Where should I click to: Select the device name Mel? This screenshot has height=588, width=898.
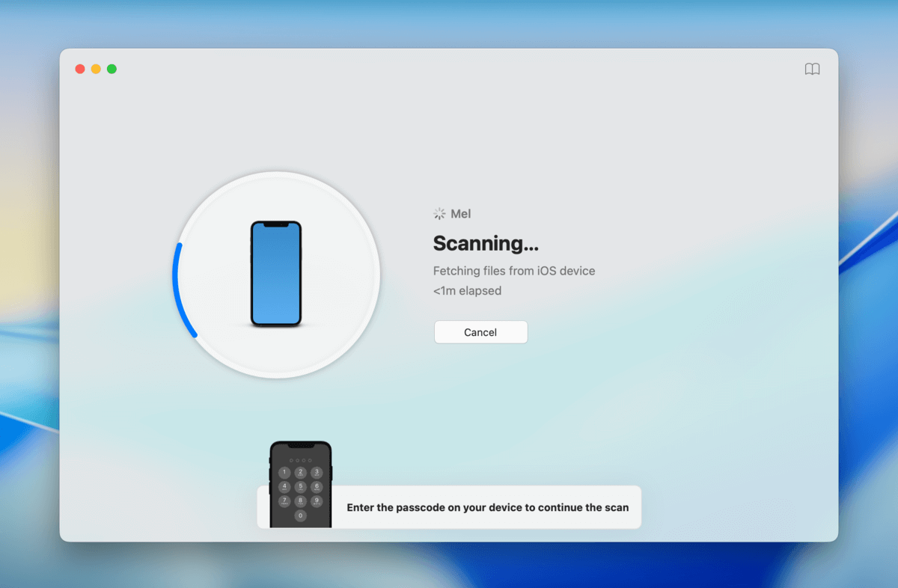pyautogui.click(x=460, y=213)
